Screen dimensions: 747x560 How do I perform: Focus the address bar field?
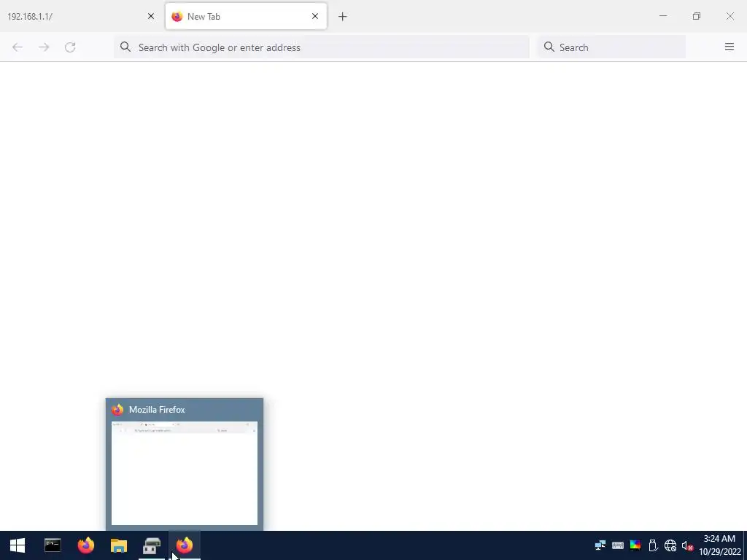(x=322, y=47)
